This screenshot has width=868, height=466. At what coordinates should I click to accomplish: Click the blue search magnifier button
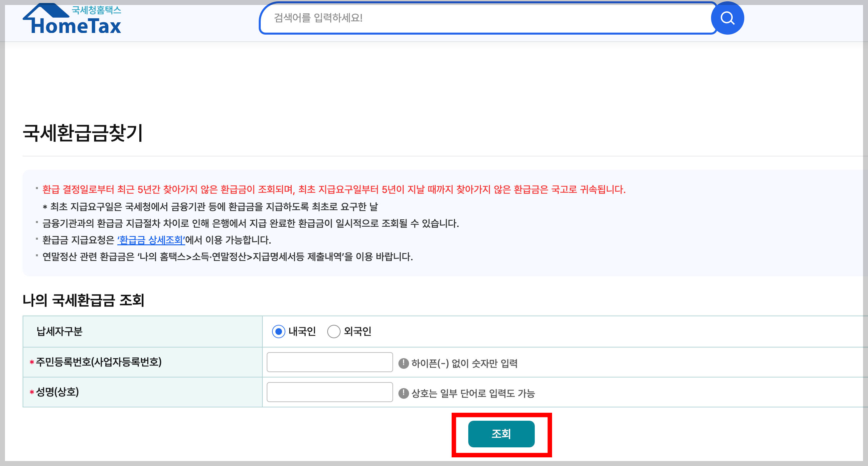(x=727, y=18)
